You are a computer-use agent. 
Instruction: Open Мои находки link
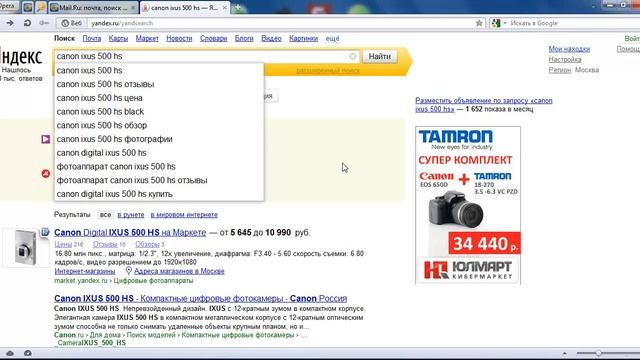tap(569, 49)
